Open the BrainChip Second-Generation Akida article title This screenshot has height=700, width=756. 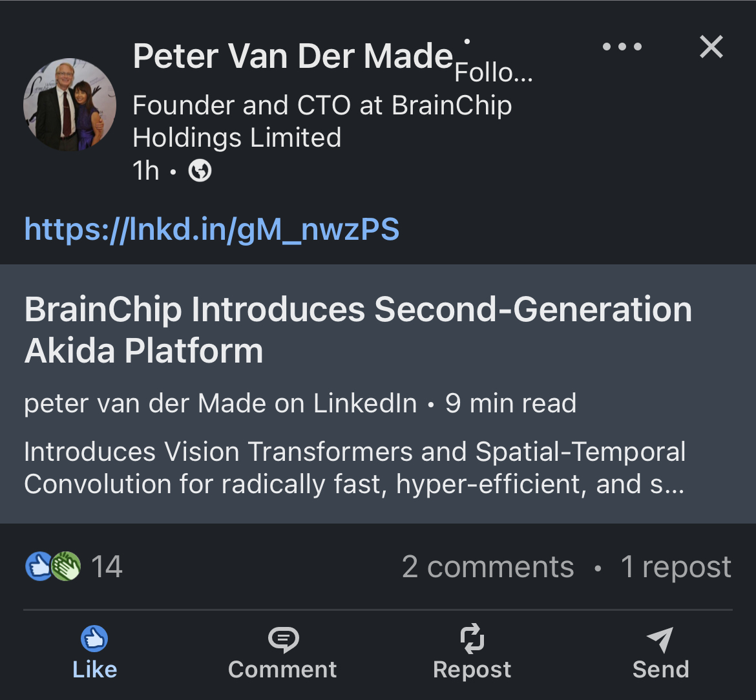358,330
